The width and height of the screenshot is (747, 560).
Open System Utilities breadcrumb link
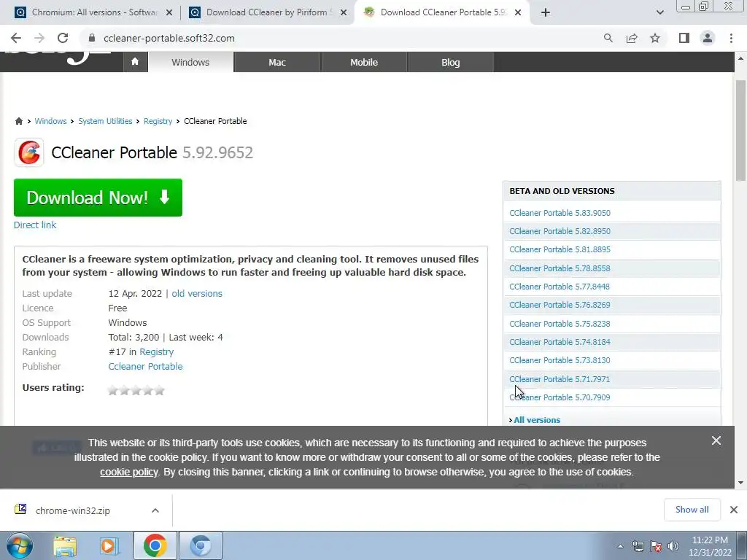105,121
